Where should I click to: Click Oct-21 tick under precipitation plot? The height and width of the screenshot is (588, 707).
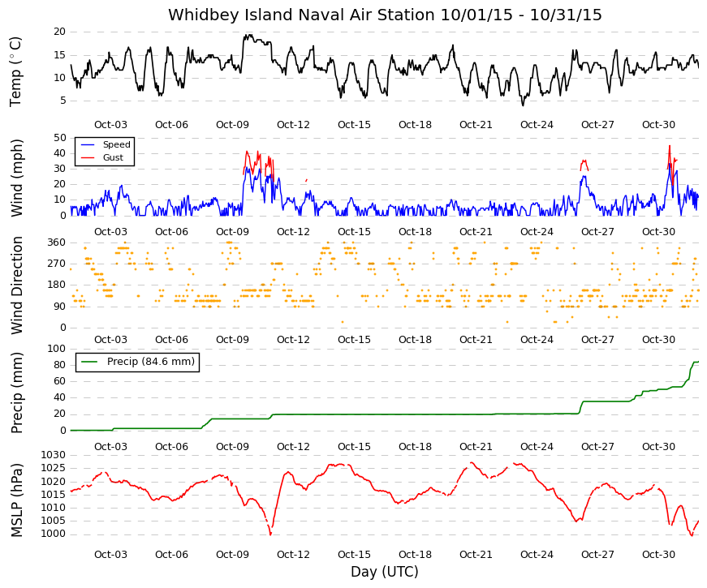(476, 447)
